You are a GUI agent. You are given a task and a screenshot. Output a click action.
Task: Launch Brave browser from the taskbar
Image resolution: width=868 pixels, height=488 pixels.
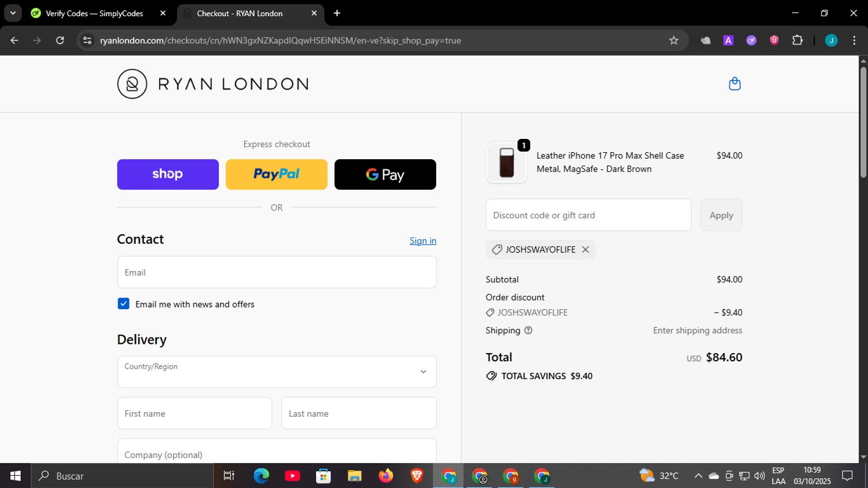pos(417,476)
